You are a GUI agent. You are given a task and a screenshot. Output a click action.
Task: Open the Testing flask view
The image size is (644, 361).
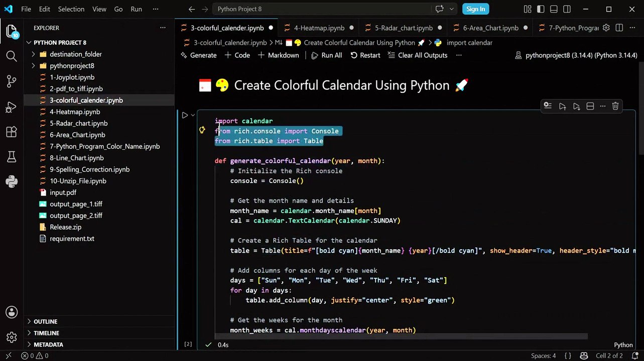(12, 157)
